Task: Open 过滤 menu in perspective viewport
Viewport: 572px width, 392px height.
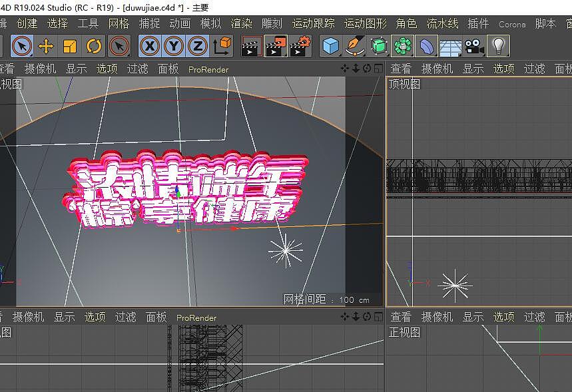Action: [x=138, y=69]
